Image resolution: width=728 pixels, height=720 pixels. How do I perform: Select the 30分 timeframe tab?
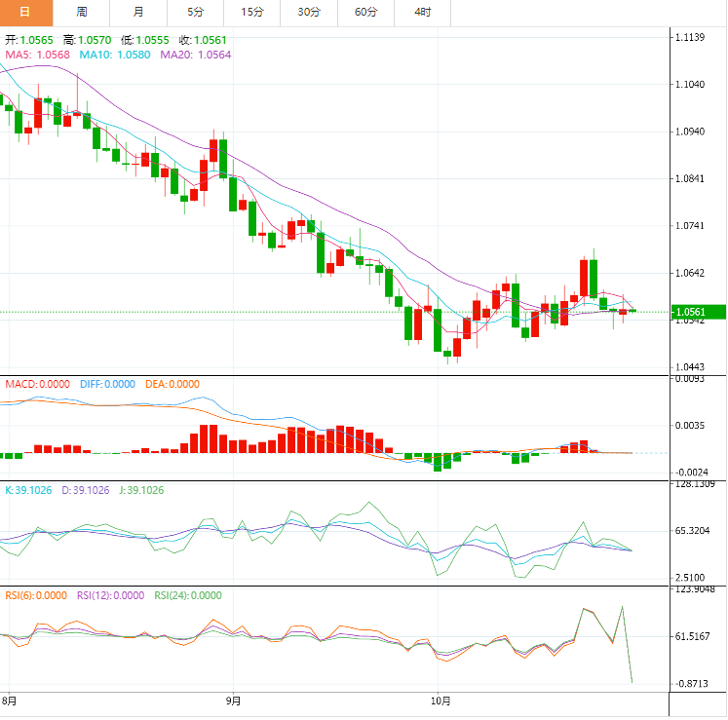pyautogui.click(x=309, y=12)
